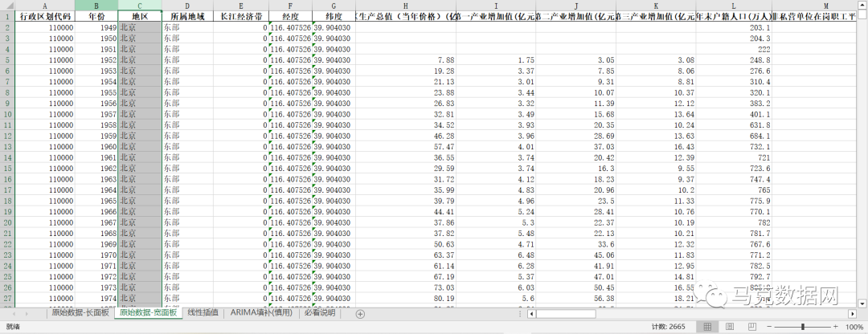This screenshot has height=334, width=868.
Task: Click cell with value 57.47
Action: point(406,147)
